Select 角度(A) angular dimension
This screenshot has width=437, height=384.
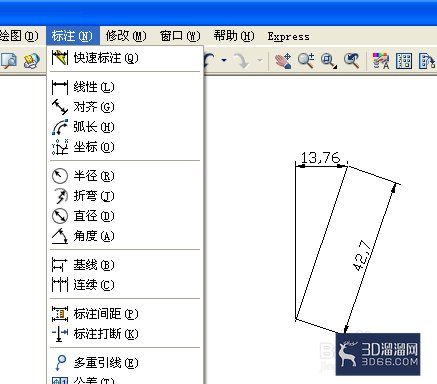pyautogui.click(x=125, y=236)
